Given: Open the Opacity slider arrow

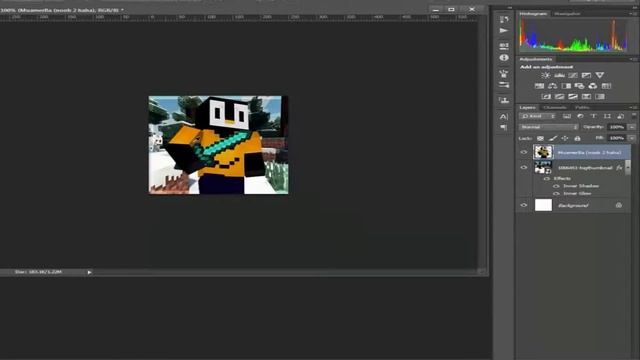Looking at the screenshot, I should tap(632, 127).
